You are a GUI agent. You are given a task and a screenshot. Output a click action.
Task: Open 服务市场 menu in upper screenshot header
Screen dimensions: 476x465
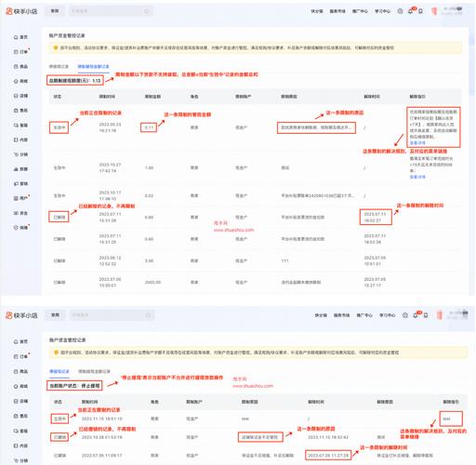click(x=337, y=11)
